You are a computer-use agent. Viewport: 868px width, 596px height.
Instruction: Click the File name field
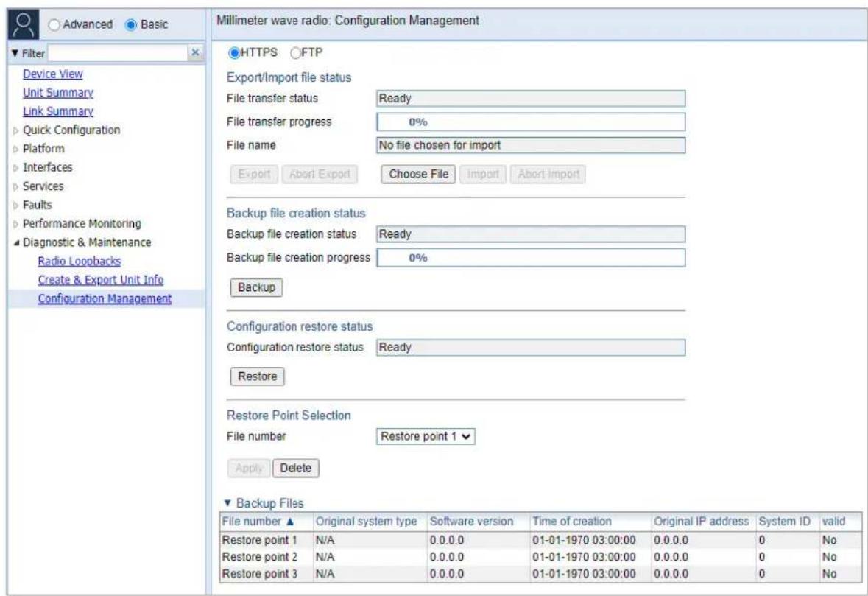click(x=531, y=145)
